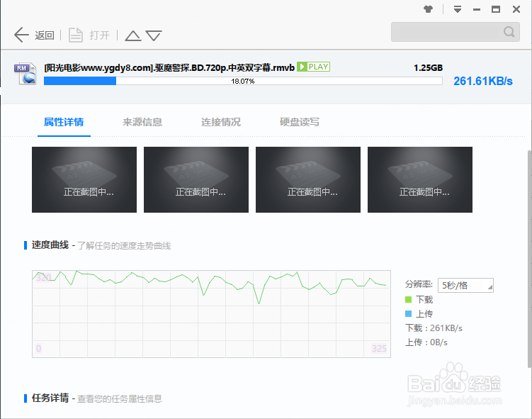Maximize the download manager window

pos(496,9)
